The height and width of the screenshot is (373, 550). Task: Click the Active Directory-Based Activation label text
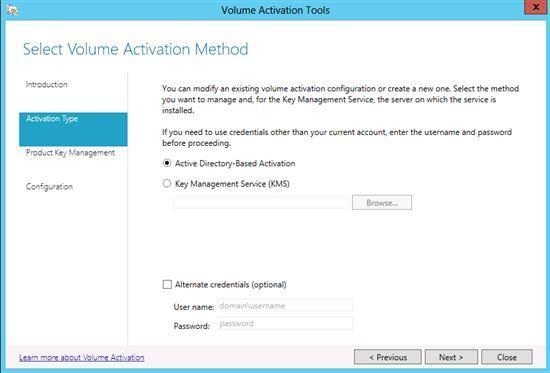click(x=235, y=163)
